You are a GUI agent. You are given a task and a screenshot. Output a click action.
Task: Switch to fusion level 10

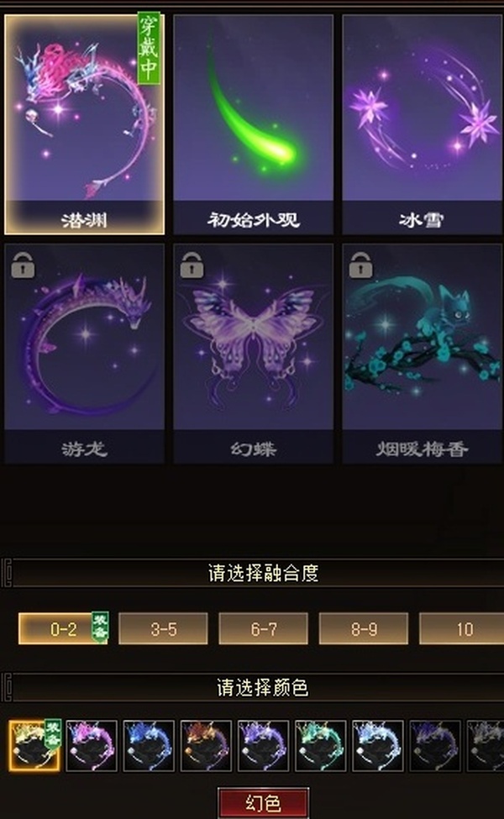pos(462,628)
